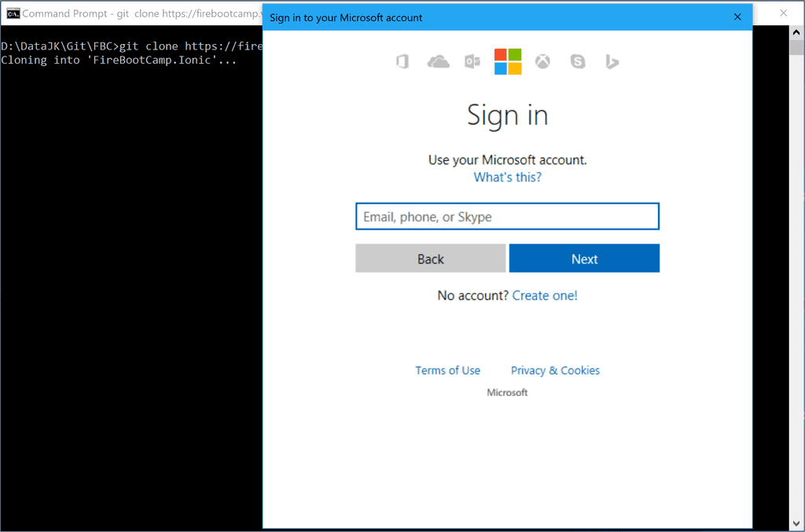This screenshot has width=805, height=532.
Task: Click the scrollbar down arrow
Action: 797,523
